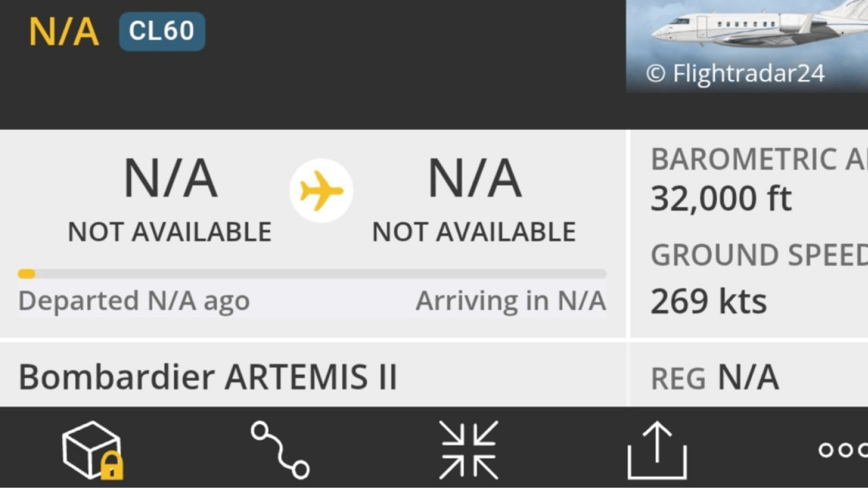Click the yellow airplane icon between airports
This screenshot has height=488, width=868.
[x=322, y=190]
